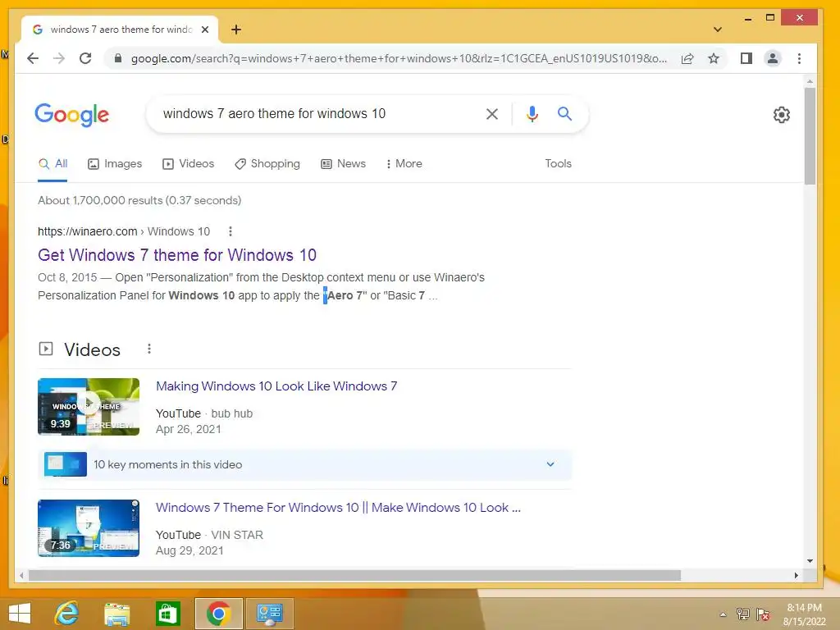
Task: Click the scrollbar down arrow
Action: 810,561
